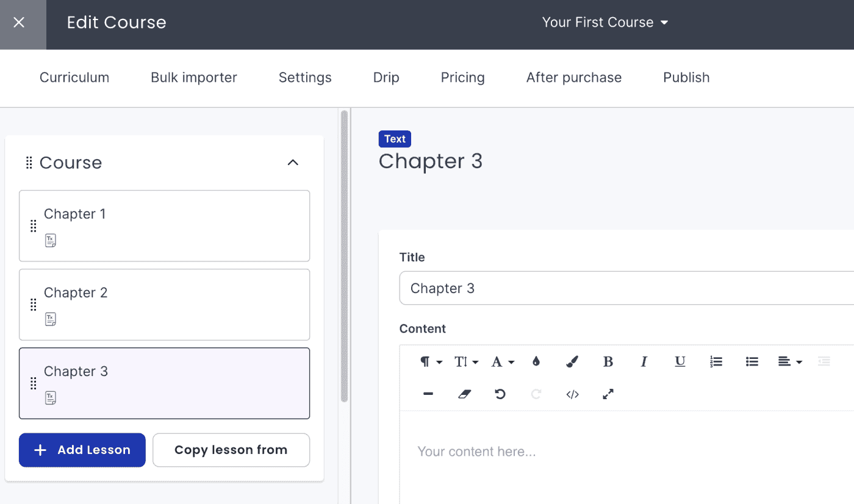The height and width of the screenshot is (504, 854).
Task: Toggle italic formatting
Action: (644, 362)
